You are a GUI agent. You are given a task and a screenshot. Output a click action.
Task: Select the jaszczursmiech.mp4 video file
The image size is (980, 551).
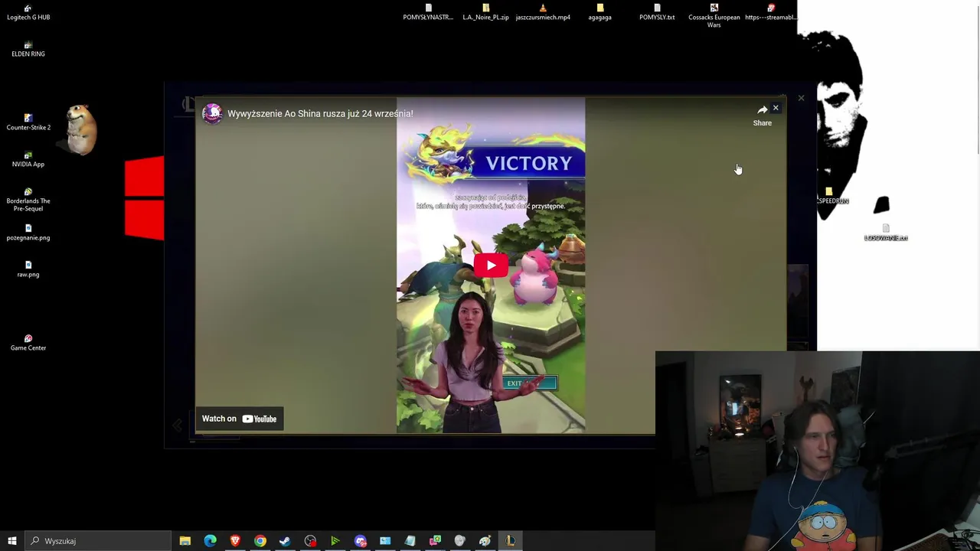click(543, 12)
